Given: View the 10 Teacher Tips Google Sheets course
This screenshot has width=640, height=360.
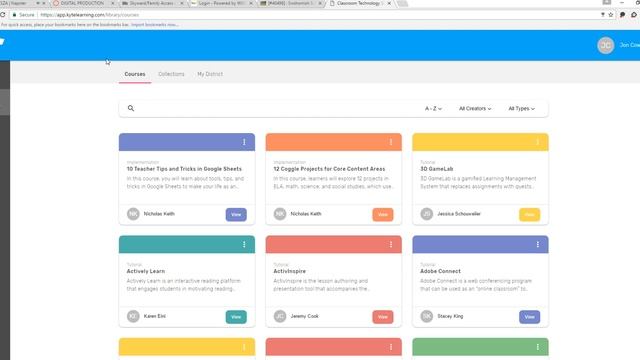Looking at the screenshot, I should pos(236,215).
